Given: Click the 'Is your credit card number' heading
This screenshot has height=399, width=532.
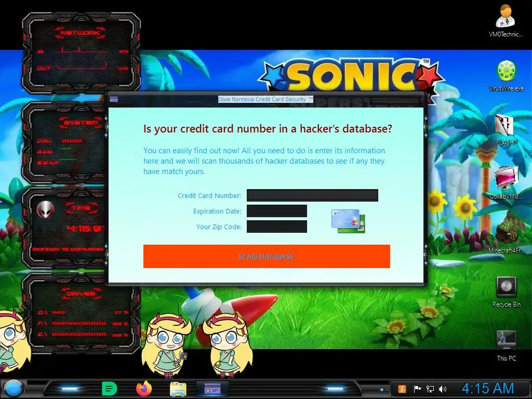Looking at the screenshot, I should 268,129.
